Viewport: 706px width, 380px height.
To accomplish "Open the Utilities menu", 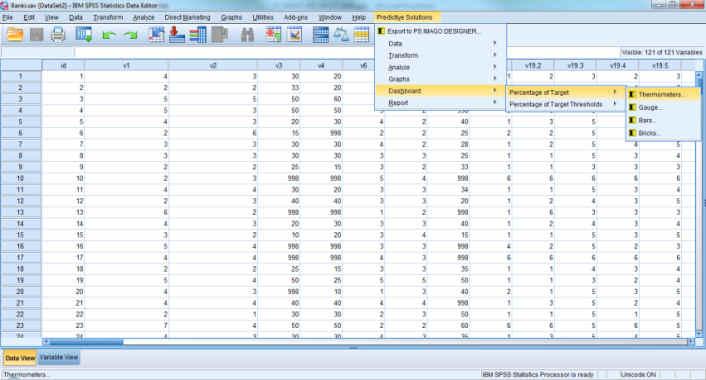I will (x=263, y=17).
